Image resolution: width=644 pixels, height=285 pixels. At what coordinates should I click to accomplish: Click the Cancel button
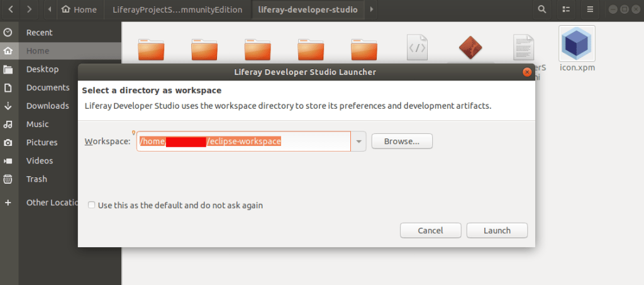pyautogui.click(x=430, y=230)
